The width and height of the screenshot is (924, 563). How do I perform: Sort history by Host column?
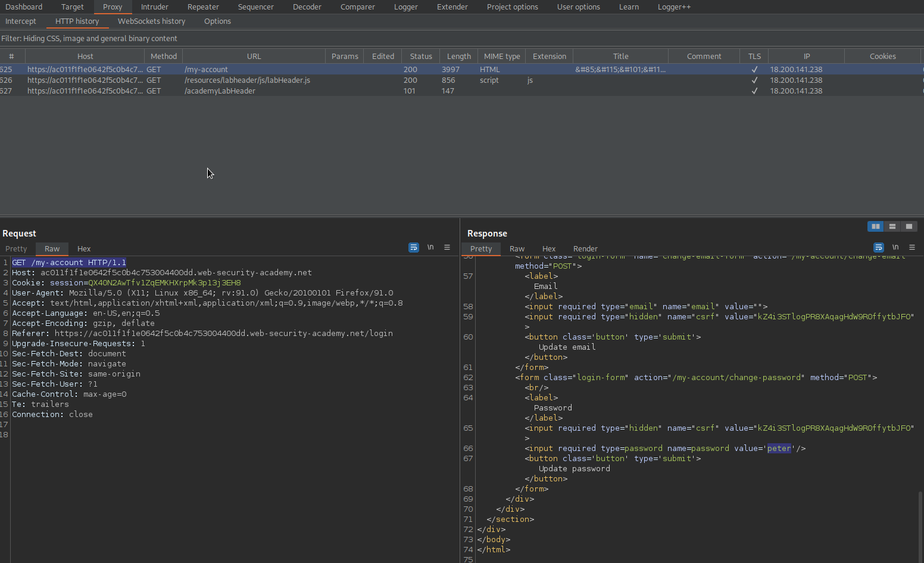tap(85, 56)
